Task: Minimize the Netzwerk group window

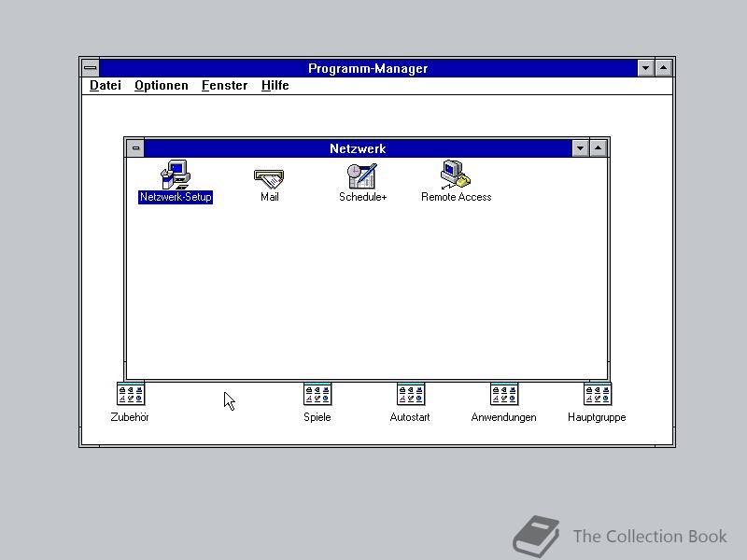Action: (580, 148)
